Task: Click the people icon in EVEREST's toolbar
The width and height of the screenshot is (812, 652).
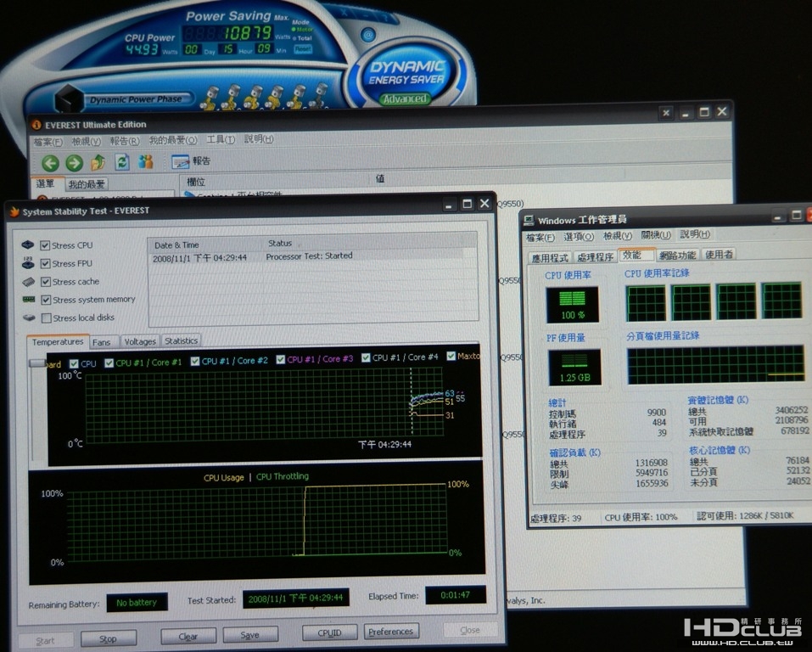Action: tap(146, 161)
